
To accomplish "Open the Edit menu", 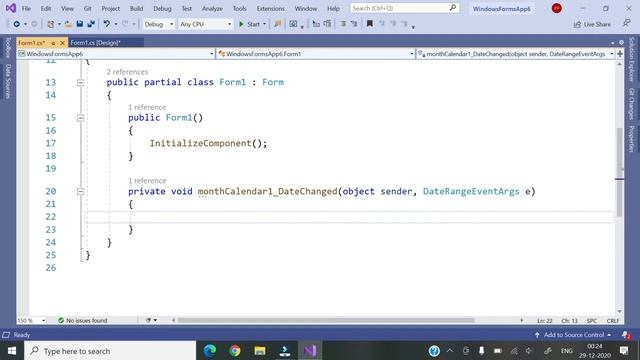I will pos(46,8).
